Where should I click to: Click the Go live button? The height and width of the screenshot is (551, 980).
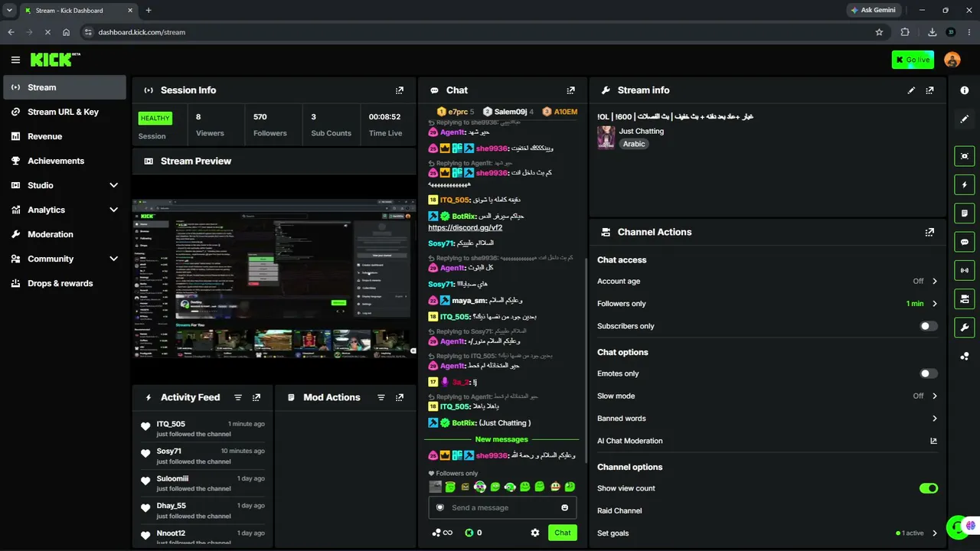click(x=913, y=60)
